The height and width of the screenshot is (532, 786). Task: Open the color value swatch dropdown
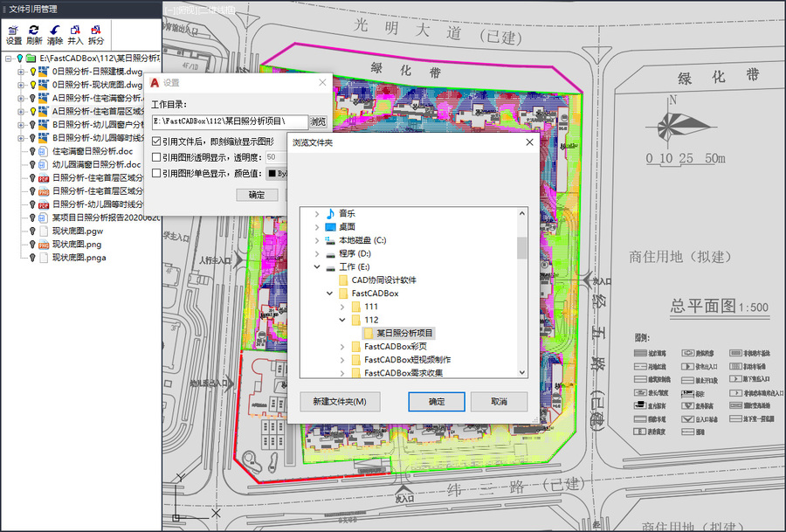coord(279,173)
